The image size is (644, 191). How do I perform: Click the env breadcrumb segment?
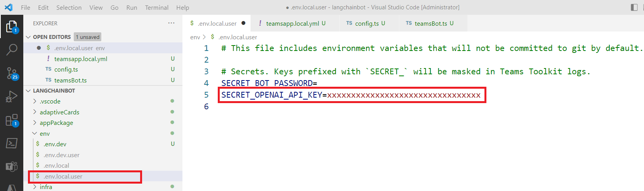(195, 37)
